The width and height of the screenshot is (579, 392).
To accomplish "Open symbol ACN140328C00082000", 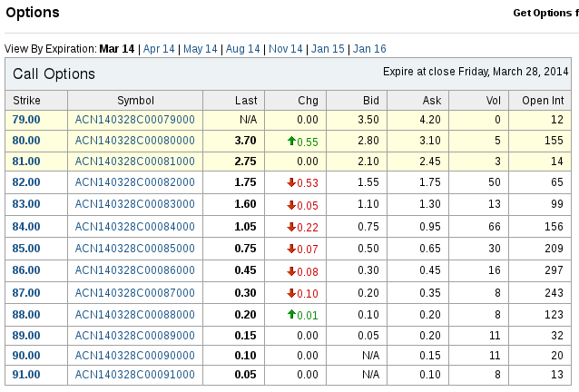I will point(135,182).
